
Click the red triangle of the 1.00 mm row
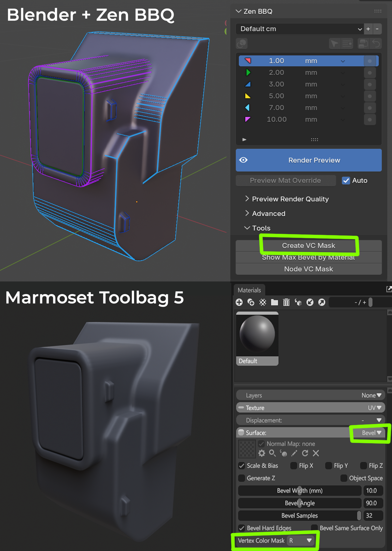click(248, 61)
